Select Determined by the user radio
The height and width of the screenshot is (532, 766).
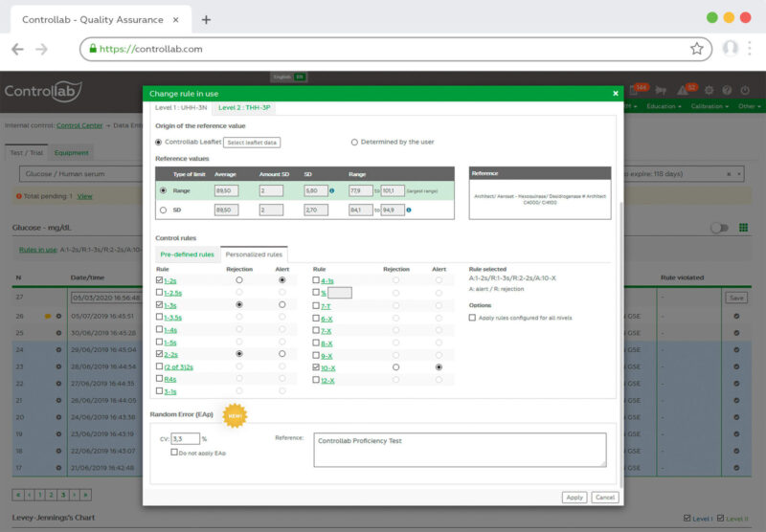coord(354,142)
